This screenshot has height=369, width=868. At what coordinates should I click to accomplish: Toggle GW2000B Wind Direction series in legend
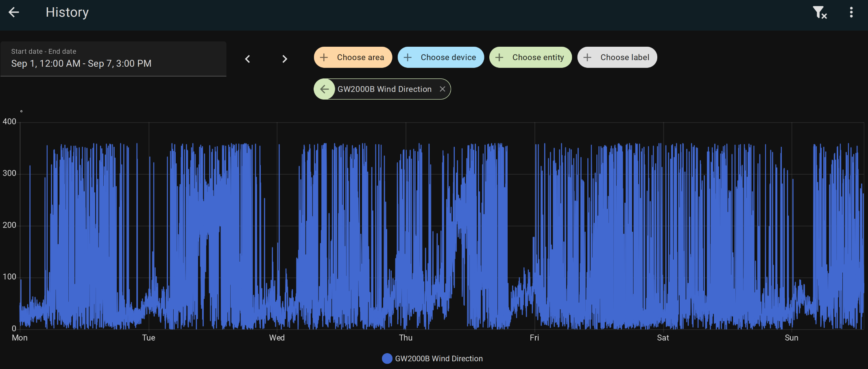point(438,358)
